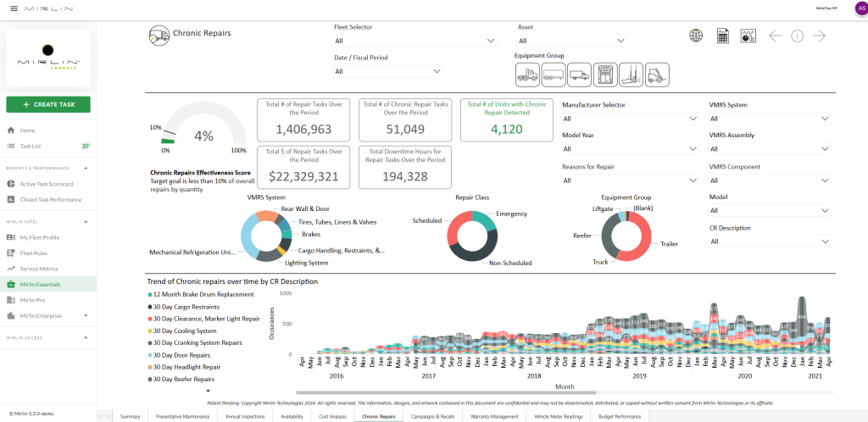Click the Mirlin Connect logo
Viewport: 868px width, 422px height.
point(48,58)
